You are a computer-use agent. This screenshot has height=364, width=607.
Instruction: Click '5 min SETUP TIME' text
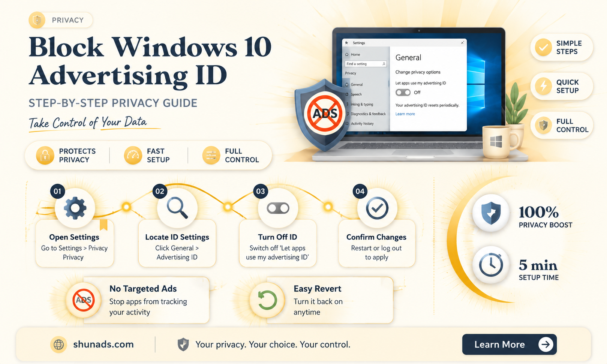539,270
